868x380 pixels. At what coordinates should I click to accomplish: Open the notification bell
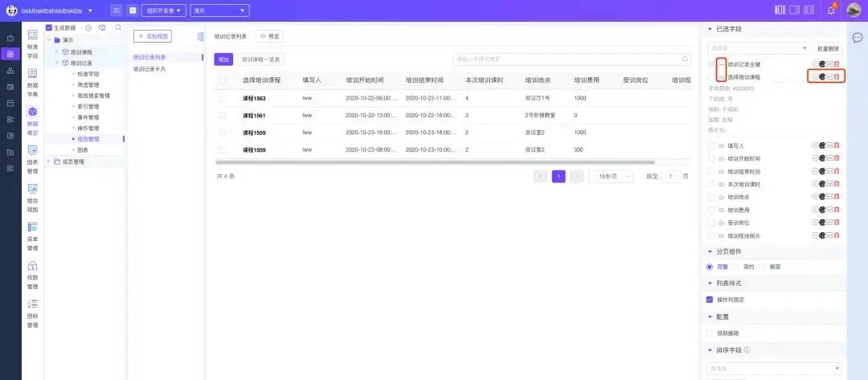coord(831,10)
